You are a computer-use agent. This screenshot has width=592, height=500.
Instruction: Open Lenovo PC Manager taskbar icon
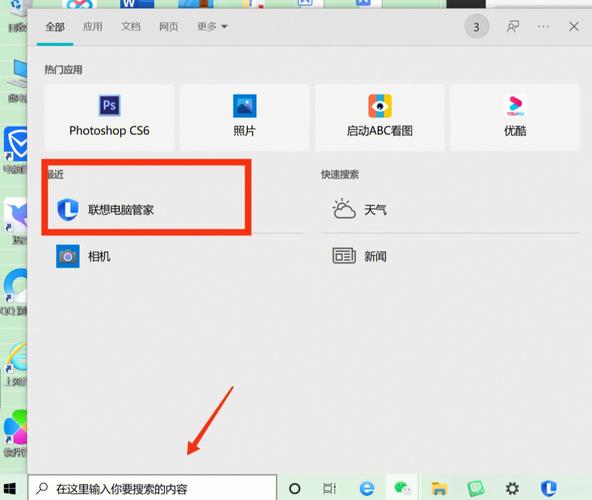click(x=548, y=489)
